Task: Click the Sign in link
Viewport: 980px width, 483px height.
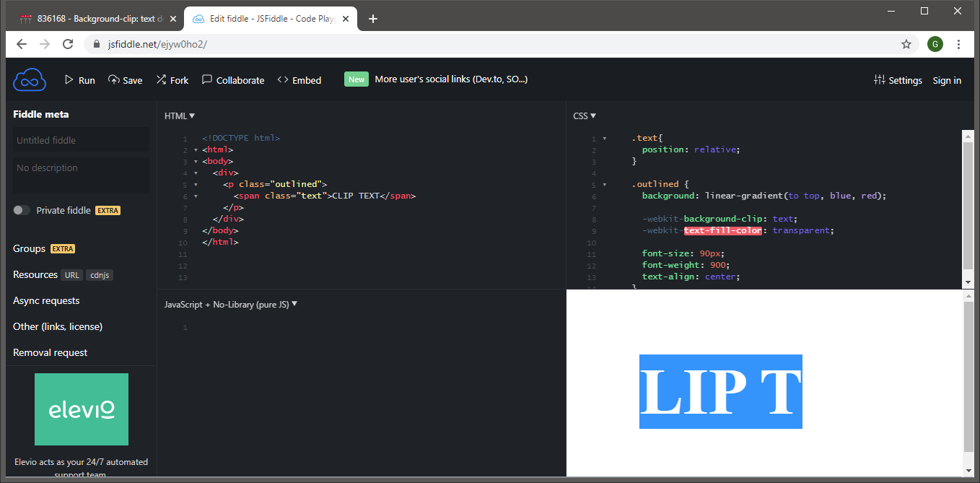Action: tap(946, 80)
